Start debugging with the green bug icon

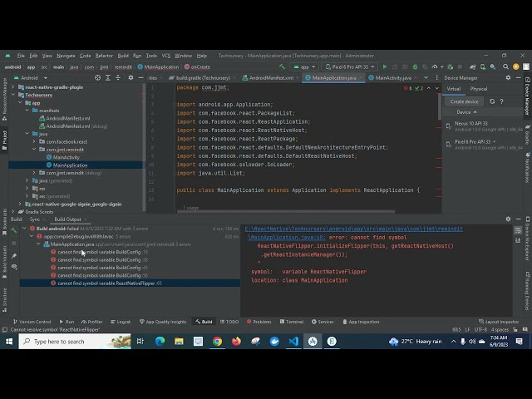415,66
